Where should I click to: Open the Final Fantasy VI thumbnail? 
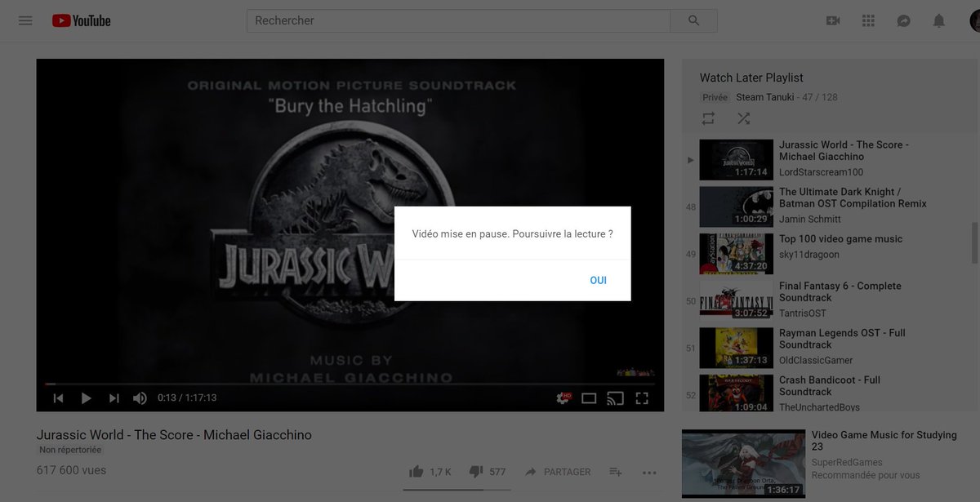tap(737, 300)
